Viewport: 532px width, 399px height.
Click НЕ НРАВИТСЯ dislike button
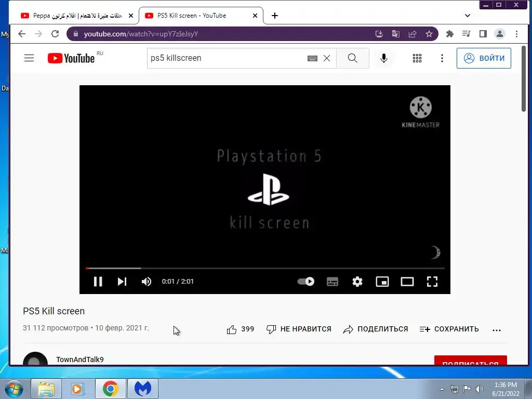(x=299, y=329)
